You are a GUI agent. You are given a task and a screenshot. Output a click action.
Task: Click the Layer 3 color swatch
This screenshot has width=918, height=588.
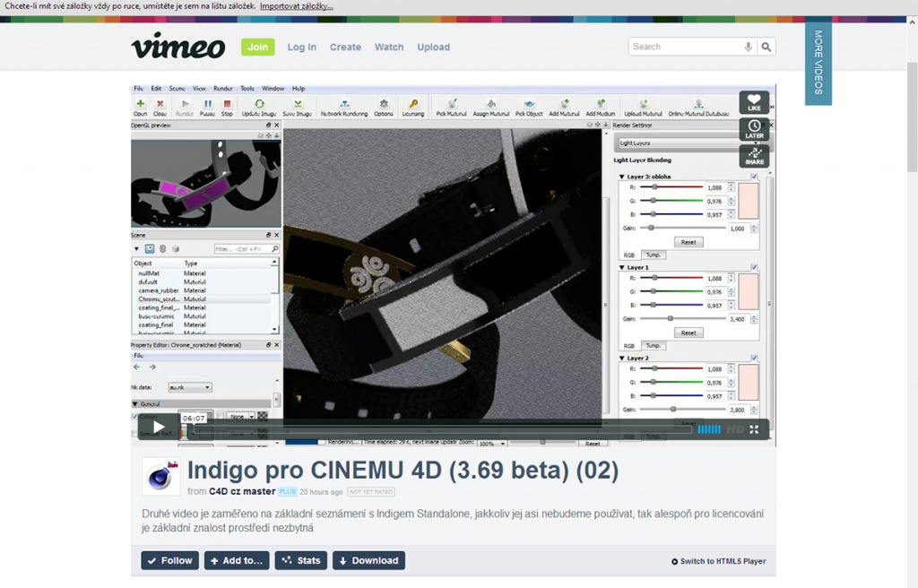pos(749,201)
